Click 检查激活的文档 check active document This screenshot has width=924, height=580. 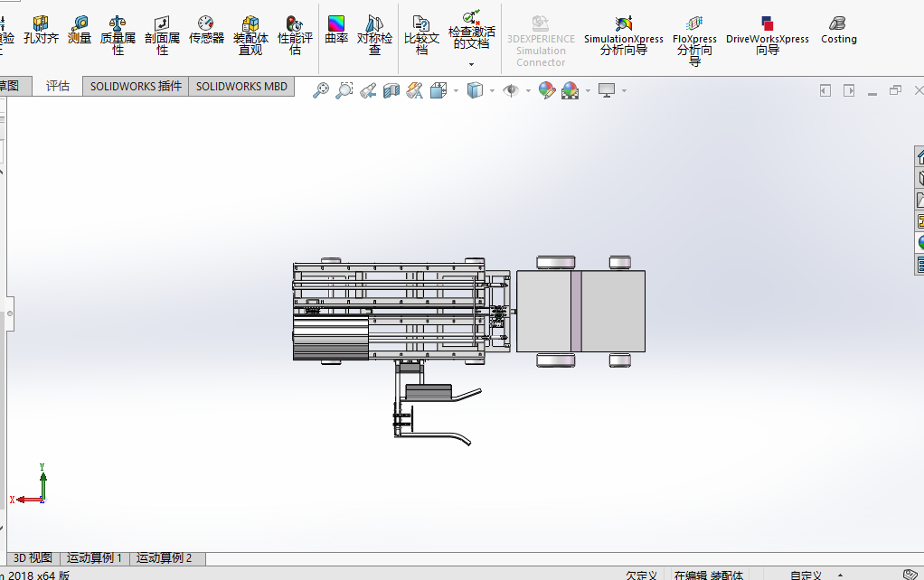471,31
